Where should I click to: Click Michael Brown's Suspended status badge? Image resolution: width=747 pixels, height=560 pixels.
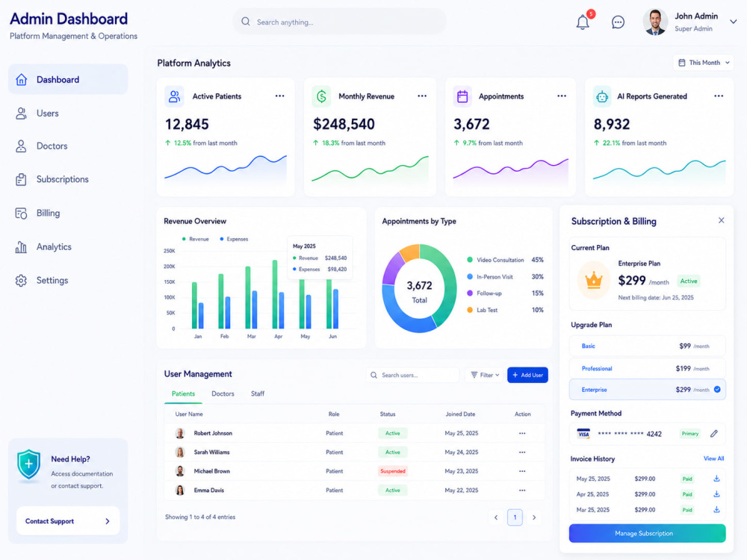click(393, 471)
